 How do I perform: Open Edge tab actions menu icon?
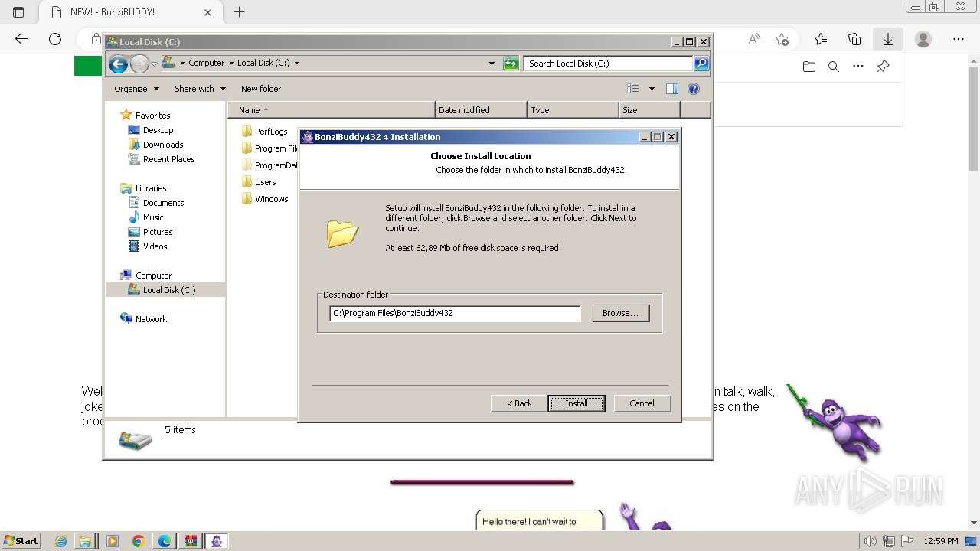tap(18, 12)
